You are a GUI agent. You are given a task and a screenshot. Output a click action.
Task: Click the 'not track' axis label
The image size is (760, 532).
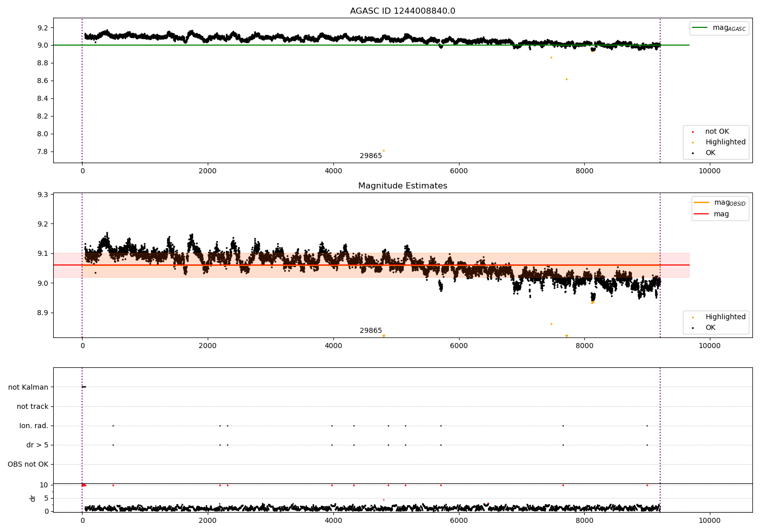pyautogui.click(x=32, y=406)
